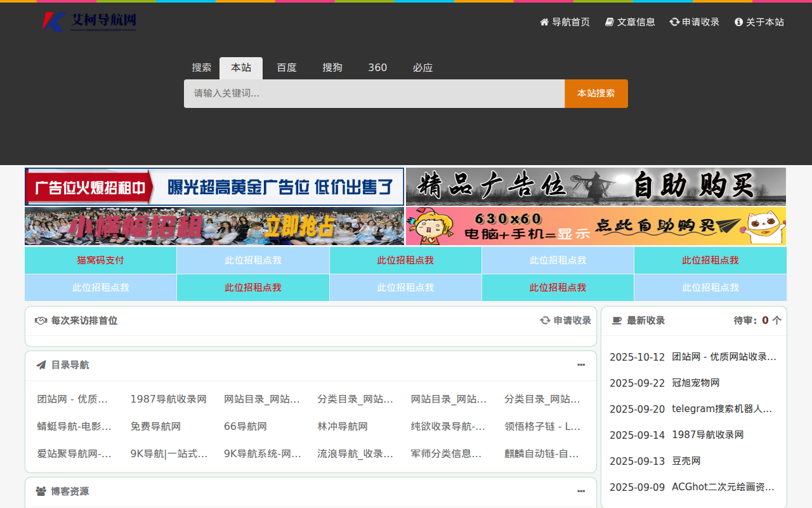Expand more options in 目录导航 panel

(x=581, y=365)
